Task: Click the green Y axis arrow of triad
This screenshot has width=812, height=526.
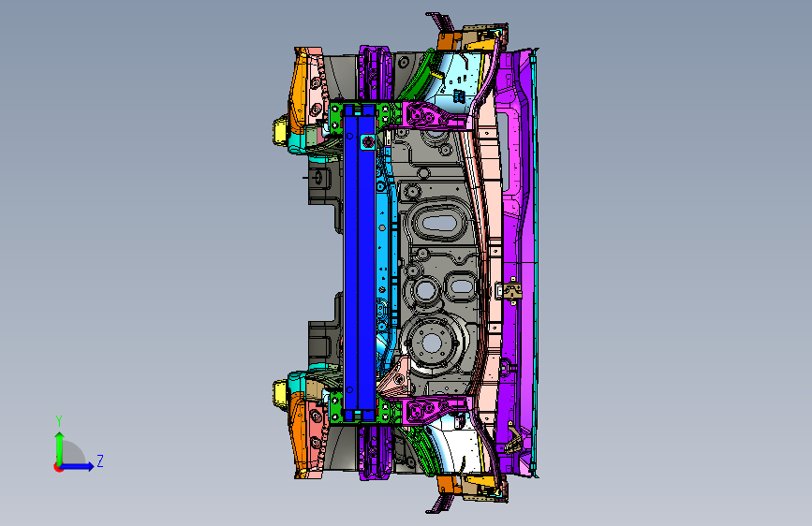Action: (60, 447)
